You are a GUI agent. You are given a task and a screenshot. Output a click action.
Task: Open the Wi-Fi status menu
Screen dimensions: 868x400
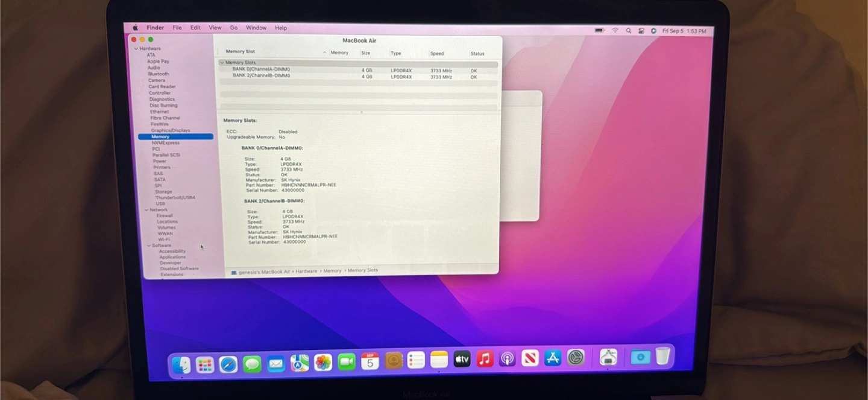coord(615,30)
